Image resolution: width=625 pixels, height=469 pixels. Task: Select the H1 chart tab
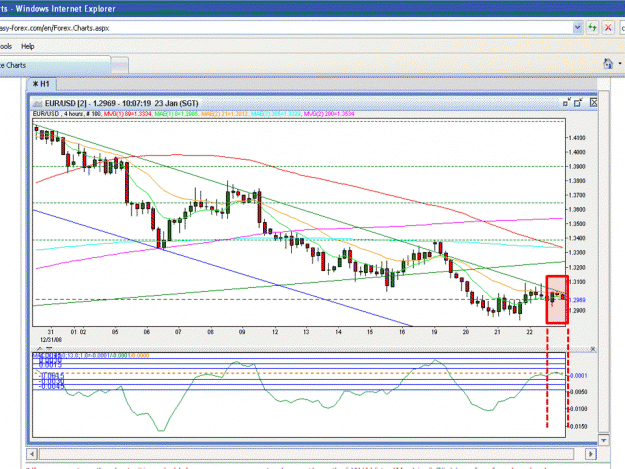(41, 84)
